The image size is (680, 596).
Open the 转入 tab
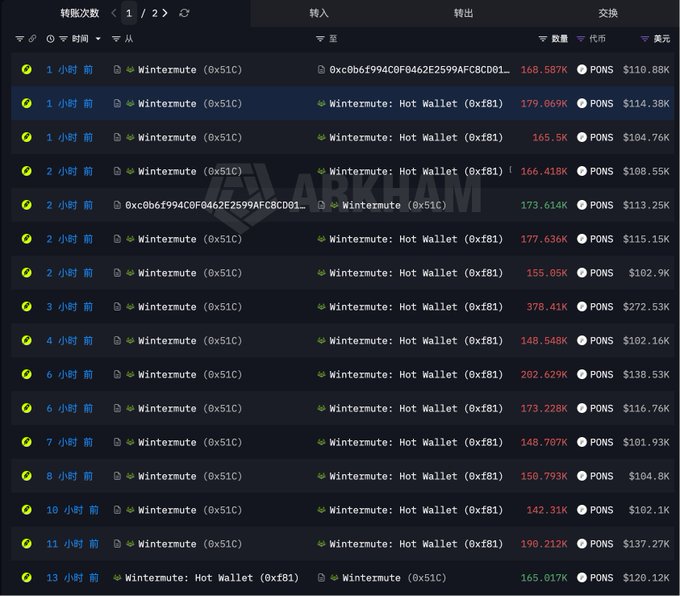pos(319,13)
